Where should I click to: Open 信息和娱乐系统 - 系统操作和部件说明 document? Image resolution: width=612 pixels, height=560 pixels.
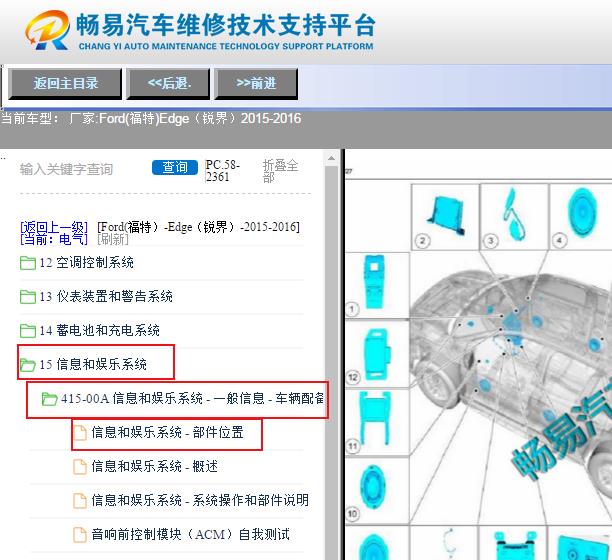[x=200, y=500]
